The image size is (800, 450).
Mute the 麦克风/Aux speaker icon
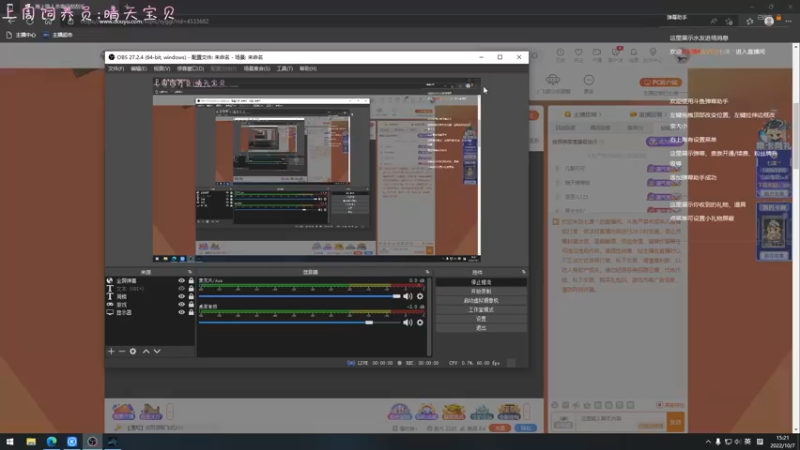(407, 296)
